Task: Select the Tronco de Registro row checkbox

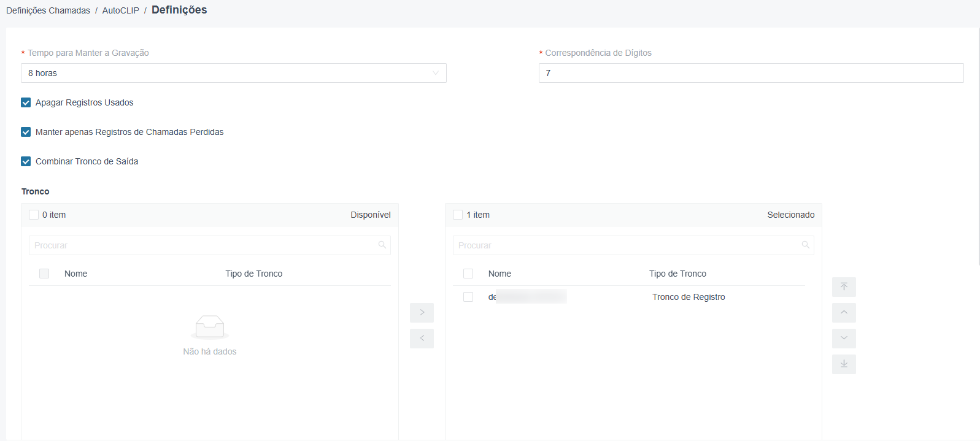Action: tap(468, 297)
